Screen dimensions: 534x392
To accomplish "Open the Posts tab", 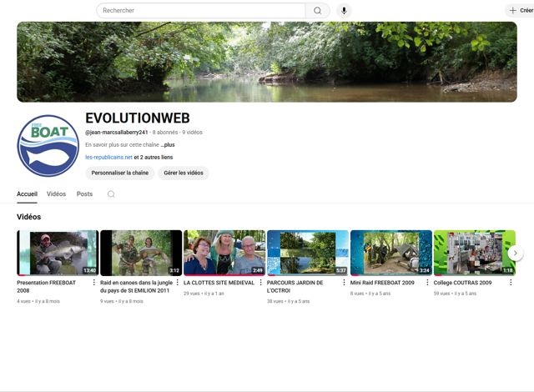I will coord(84,194).
